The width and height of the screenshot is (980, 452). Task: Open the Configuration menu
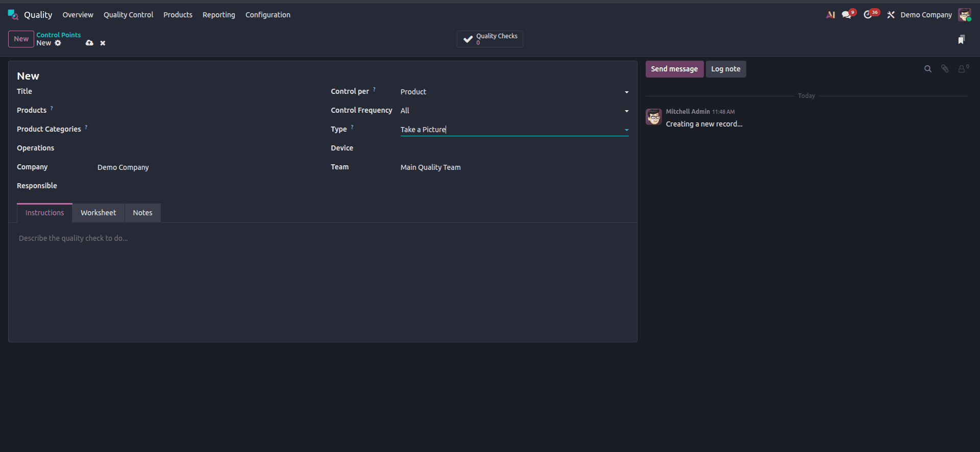[268, 15]
